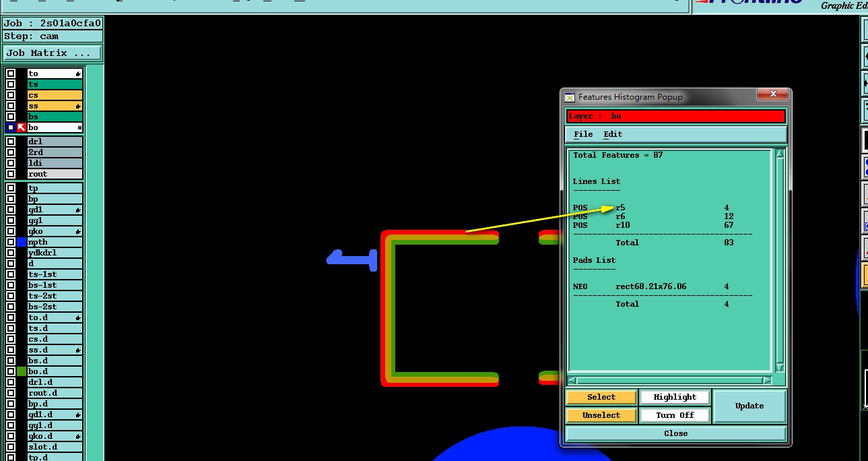Click left arrow of histogram horizontal scrollbar
This screenshot has width=868, height=461.
573,381
